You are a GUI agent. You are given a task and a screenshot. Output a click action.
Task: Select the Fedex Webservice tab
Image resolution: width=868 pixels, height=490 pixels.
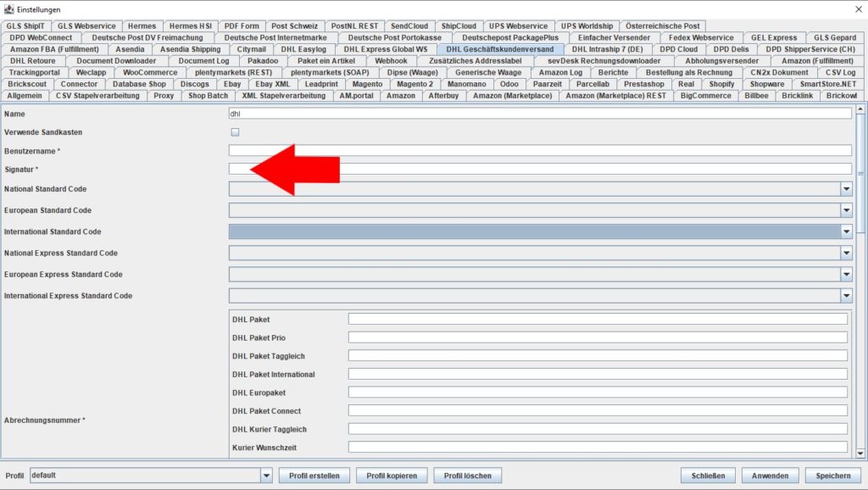point(701,37)
